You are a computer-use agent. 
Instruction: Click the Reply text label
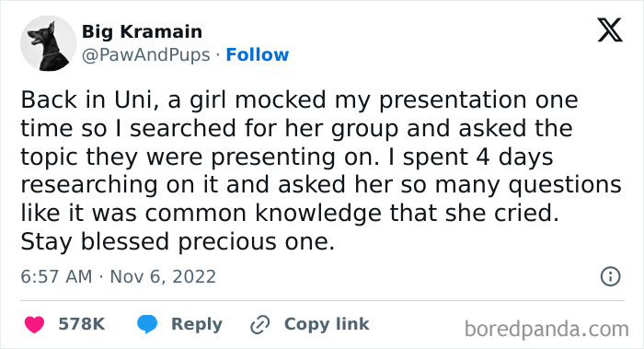tap(197, 324)
